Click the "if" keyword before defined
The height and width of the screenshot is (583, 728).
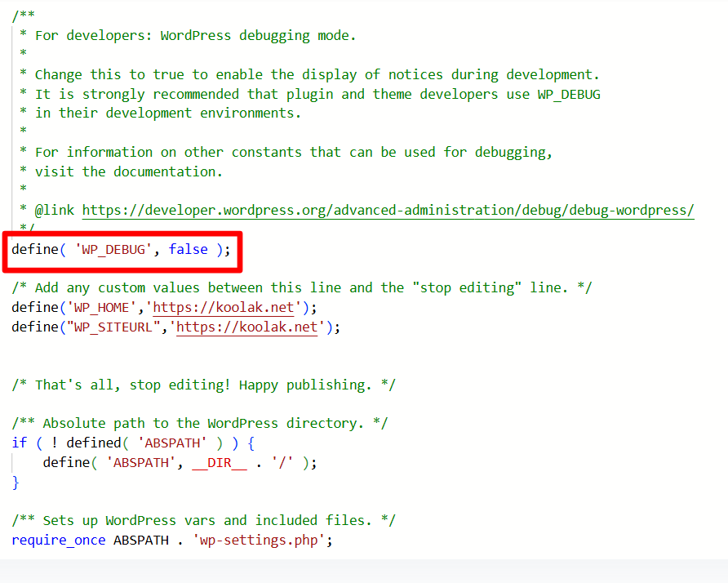(x=20, y=443)
